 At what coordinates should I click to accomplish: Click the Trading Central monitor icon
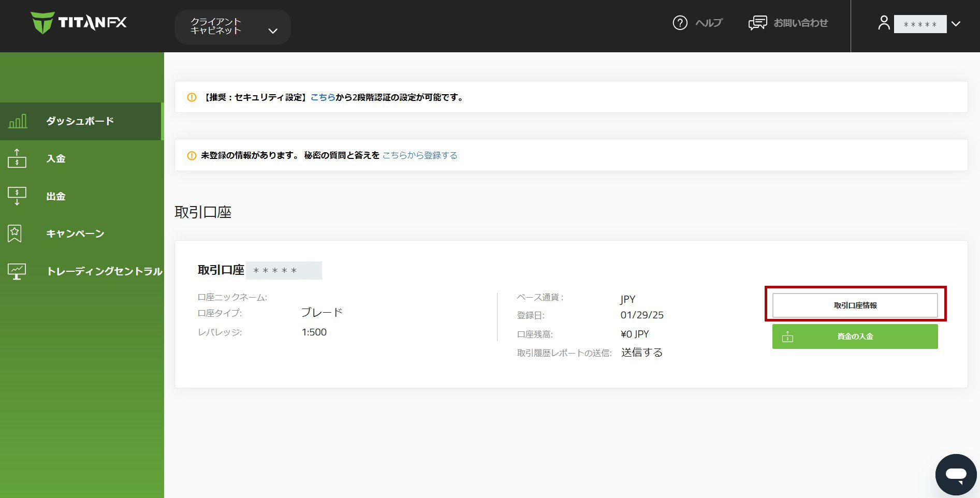pos(17,271)
